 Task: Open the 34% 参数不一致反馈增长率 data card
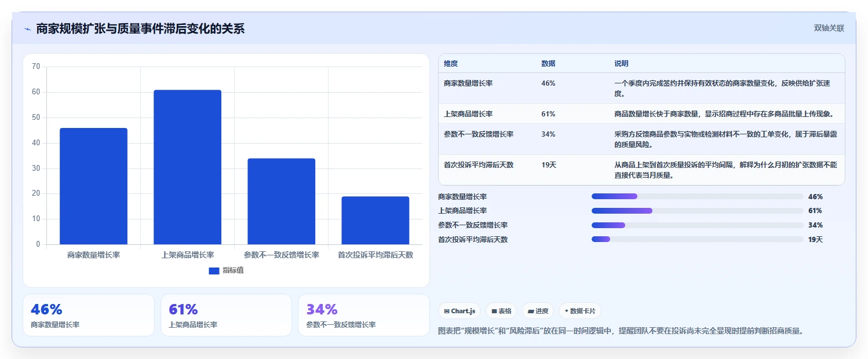coord(364,315)
